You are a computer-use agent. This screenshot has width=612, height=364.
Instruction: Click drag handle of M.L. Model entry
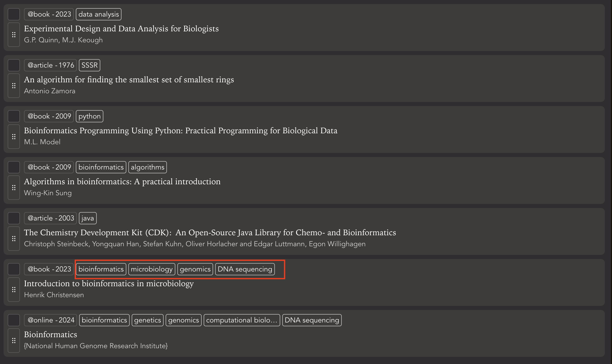(x=14, y=137)
